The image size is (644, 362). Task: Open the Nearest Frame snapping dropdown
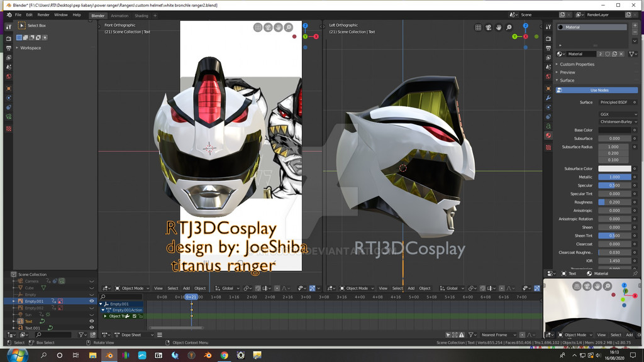(x=498, y=335)
